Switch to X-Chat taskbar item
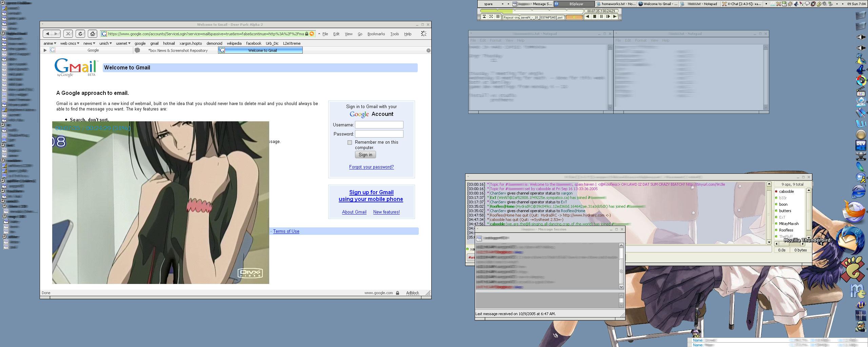The image size is (868, 347). click(741, 4)
